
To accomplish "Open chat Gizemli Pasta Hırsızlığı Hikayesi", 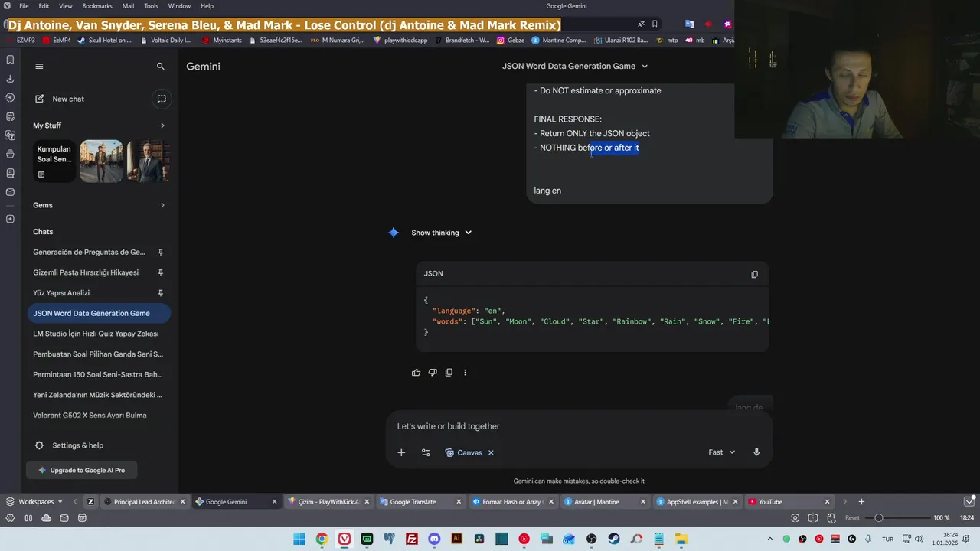I will (86, 272).
